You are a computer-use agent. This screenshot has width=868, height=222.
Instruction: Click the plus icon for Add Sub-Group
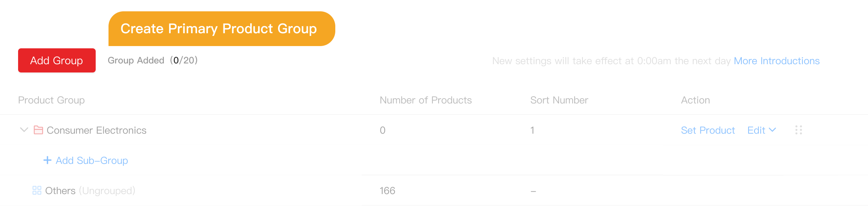(47, 160)
